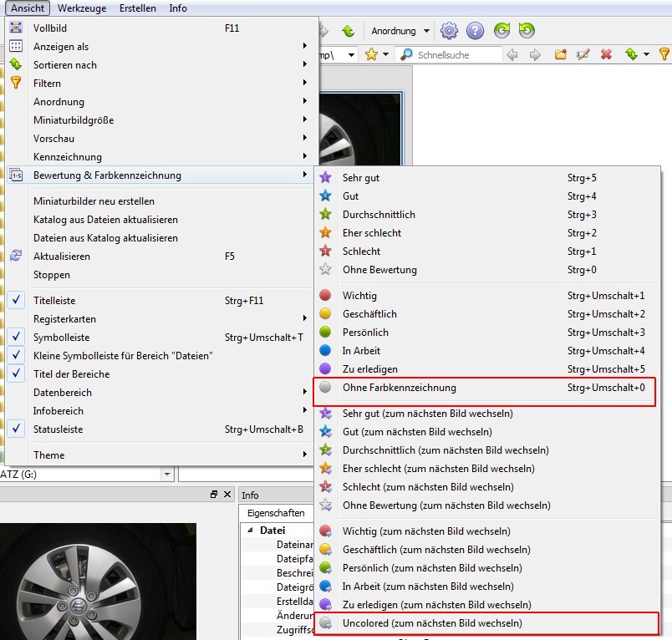Open the Anordnung dropdown
The image size is (672, 640).
point(400,31)
